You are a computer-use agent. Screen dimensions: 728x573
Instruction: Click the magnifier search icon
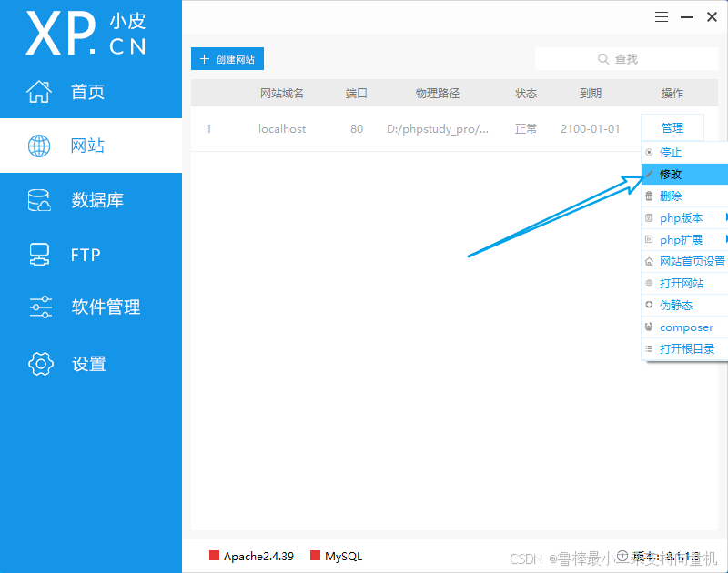603,59
